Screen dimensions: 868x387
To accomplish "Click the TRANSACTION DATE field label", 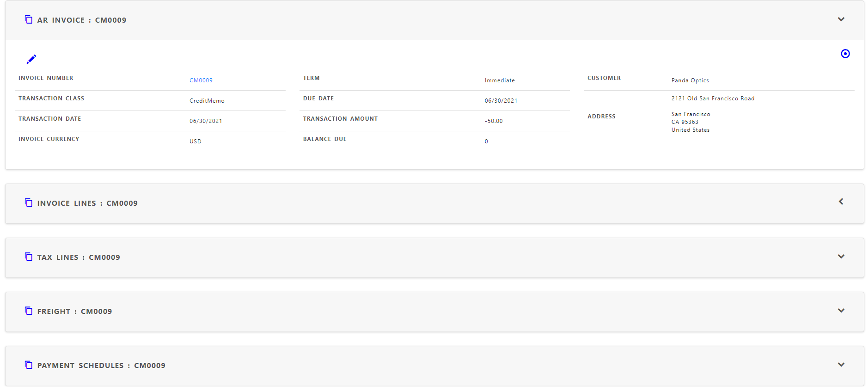I will (50, 119).
